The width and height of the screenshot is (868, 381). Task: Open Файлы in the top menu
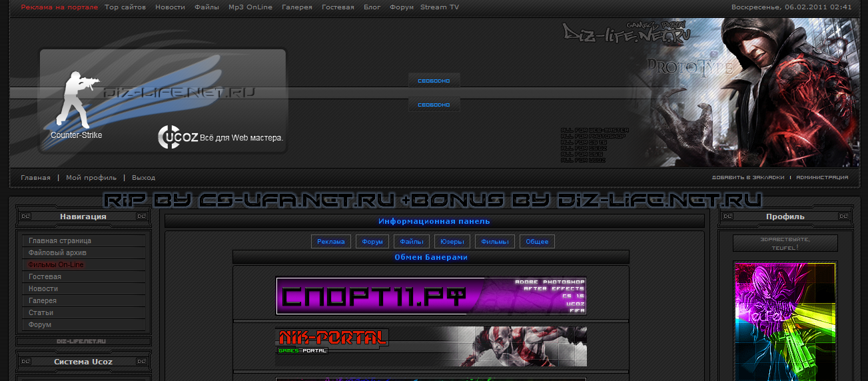[x=207, y=7]
